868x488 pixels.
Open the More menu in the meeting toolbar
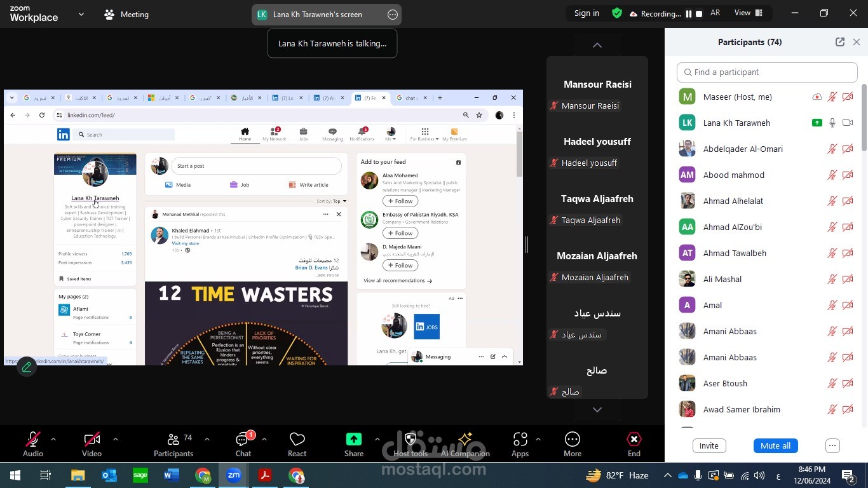(x=573, y=445)
